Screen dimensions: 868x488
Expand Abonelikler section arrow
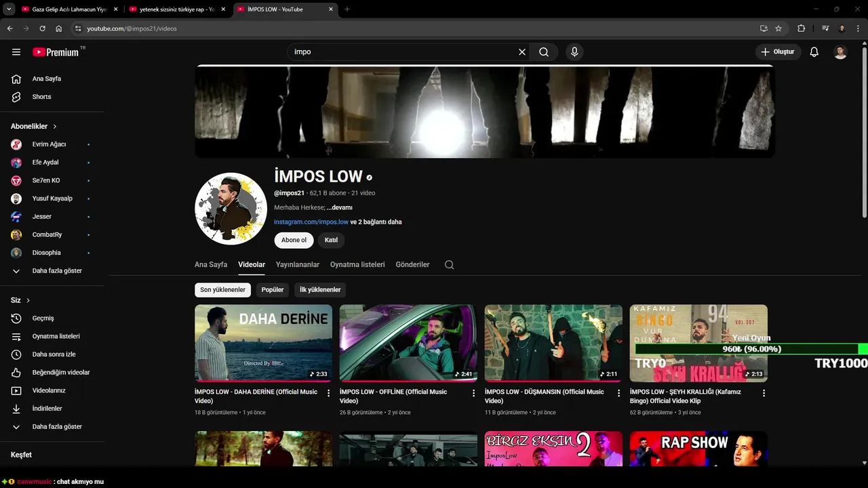(55, 127)
